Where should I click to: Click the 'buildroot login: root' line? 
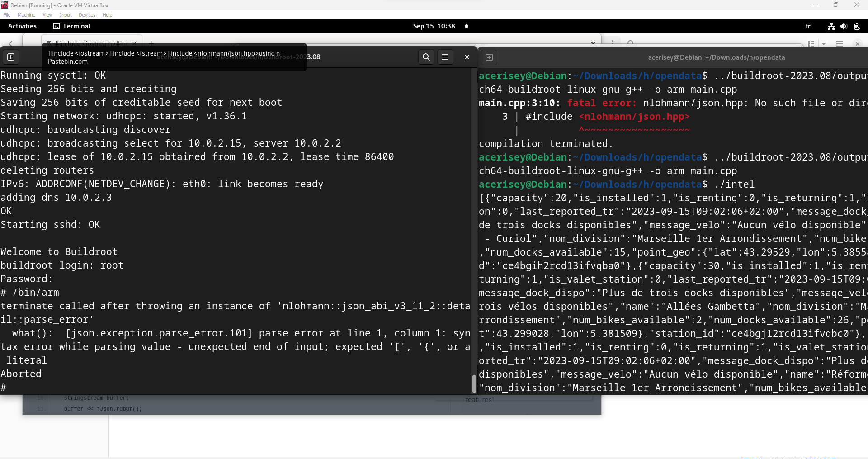pyautogui.click(x=62, y=265)
